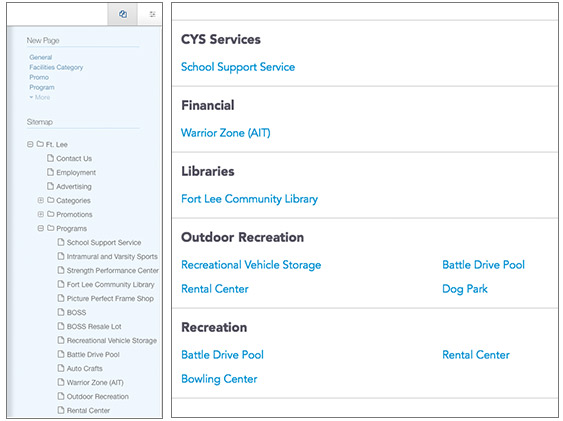Open the pages panel tab icon
The image size is (563, 421).
(x=122, y=14)
